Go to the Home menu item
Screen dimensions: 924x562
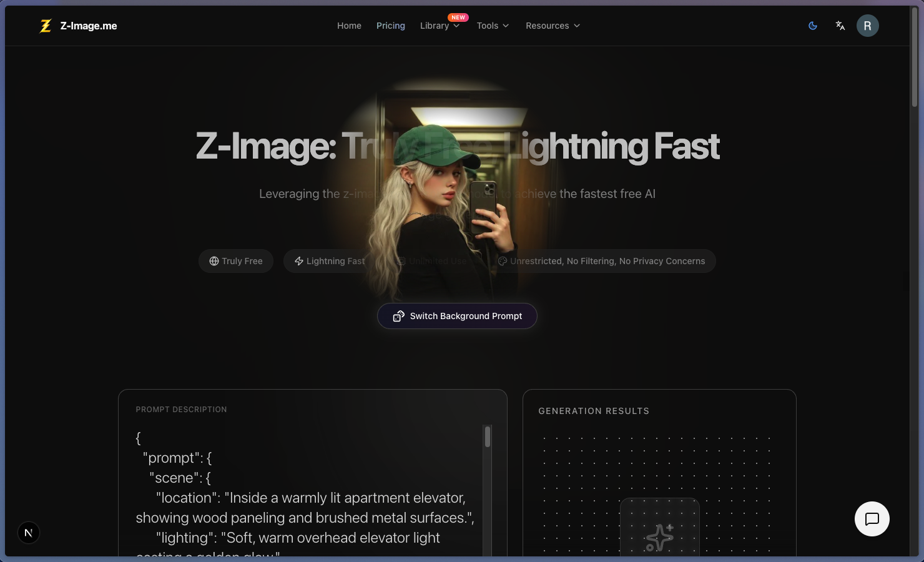click(349, 26)
